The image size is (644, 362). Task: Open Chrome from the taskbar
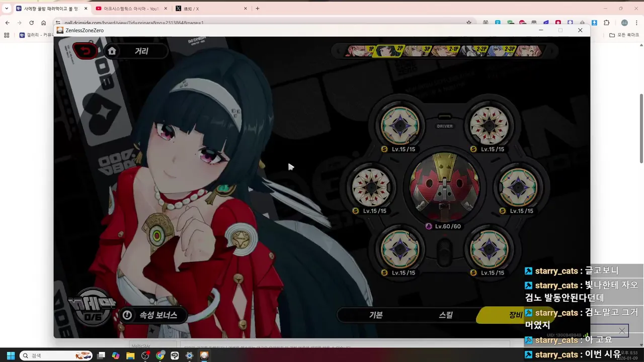(x=160, y=355)
